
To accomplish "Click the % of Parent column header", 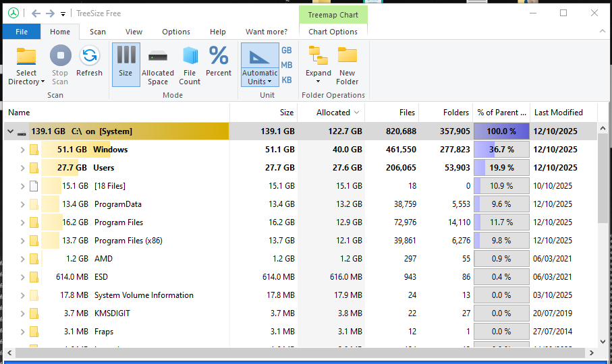I will coord(501,113).
